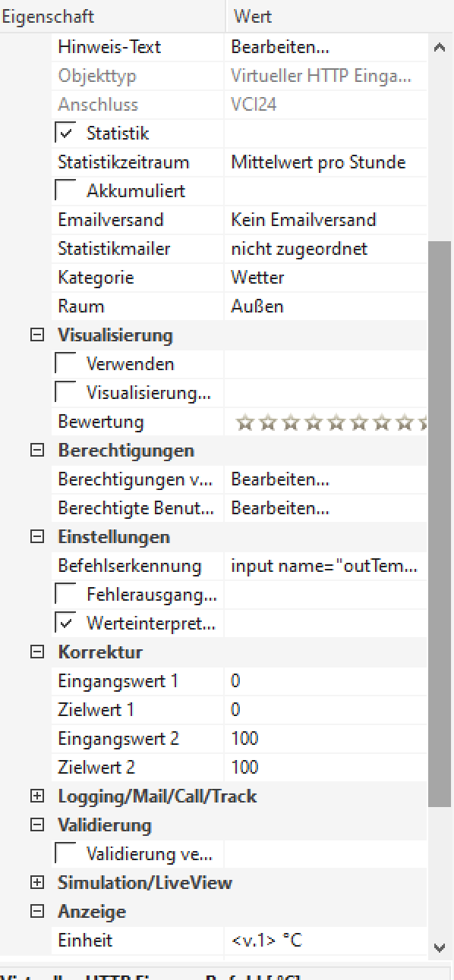The width and height of the screenshot is (454, 980).
Task: Collapse the Anzeige group
Action: [36, 912]
